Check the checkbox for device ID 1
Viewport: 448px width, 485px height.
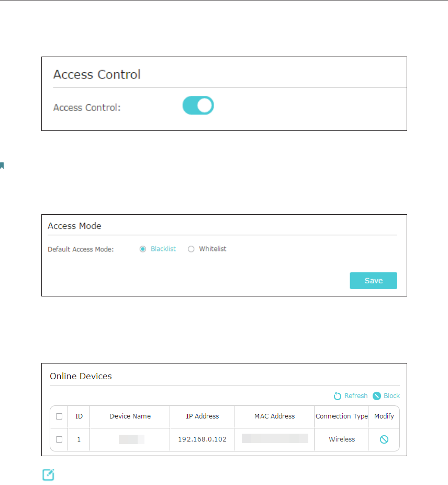pyautogui.click(x=59, y=439)
